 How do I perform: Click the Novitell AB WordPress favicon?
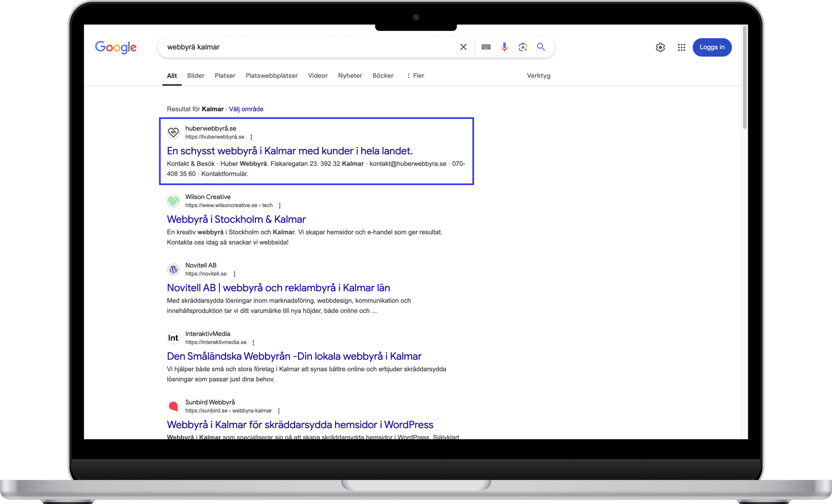[174, 269]
